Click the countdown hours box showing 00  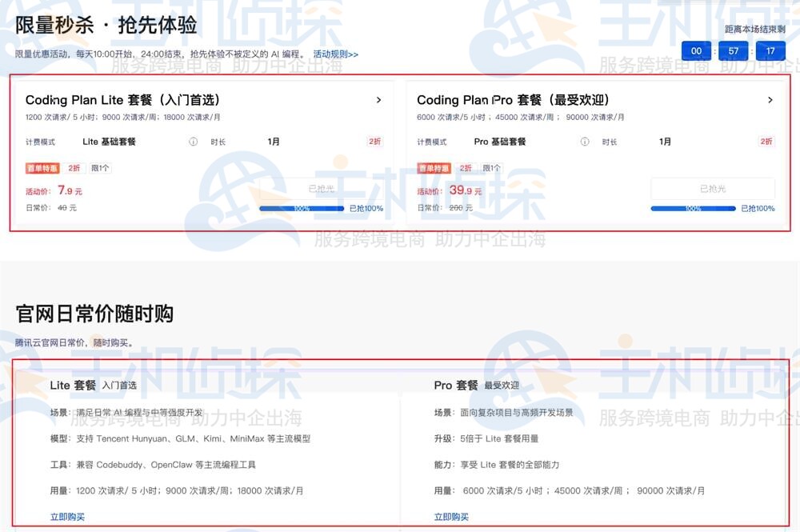[696, 50]
